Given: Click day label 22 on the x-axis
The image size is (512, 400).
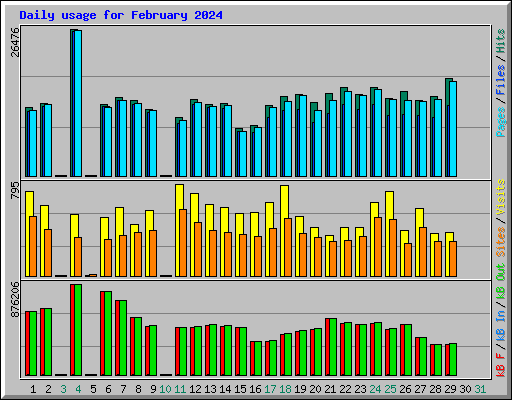Looking at the screenshot, I should coord(345,389).
